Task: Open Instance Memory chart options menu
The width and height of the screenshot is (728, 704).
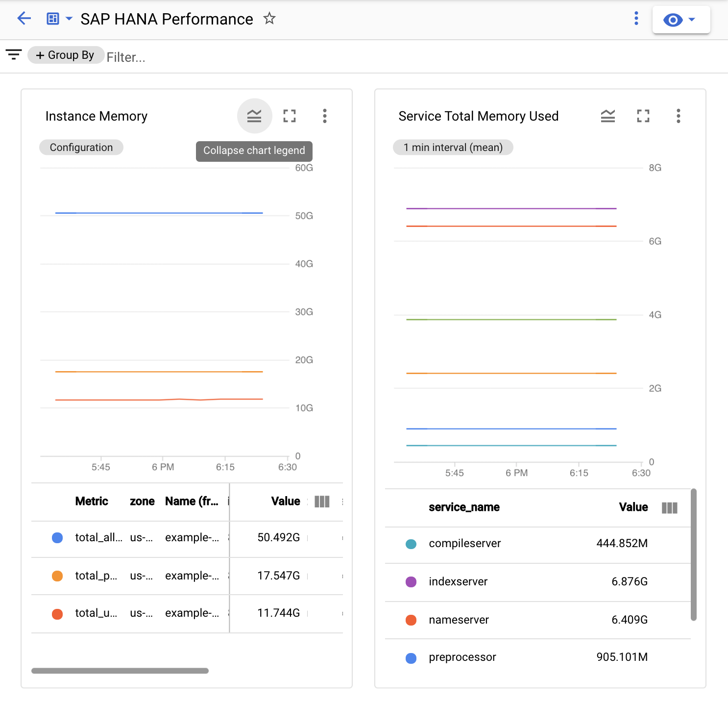Action: pyautogui.click(x=325, y=116)
